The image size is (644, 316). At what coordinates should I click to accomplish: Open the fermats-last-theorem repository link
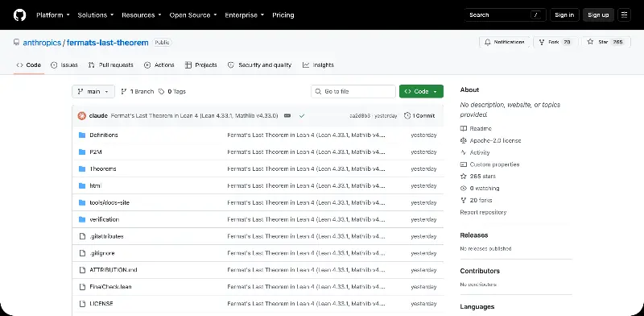click(108, 43)
